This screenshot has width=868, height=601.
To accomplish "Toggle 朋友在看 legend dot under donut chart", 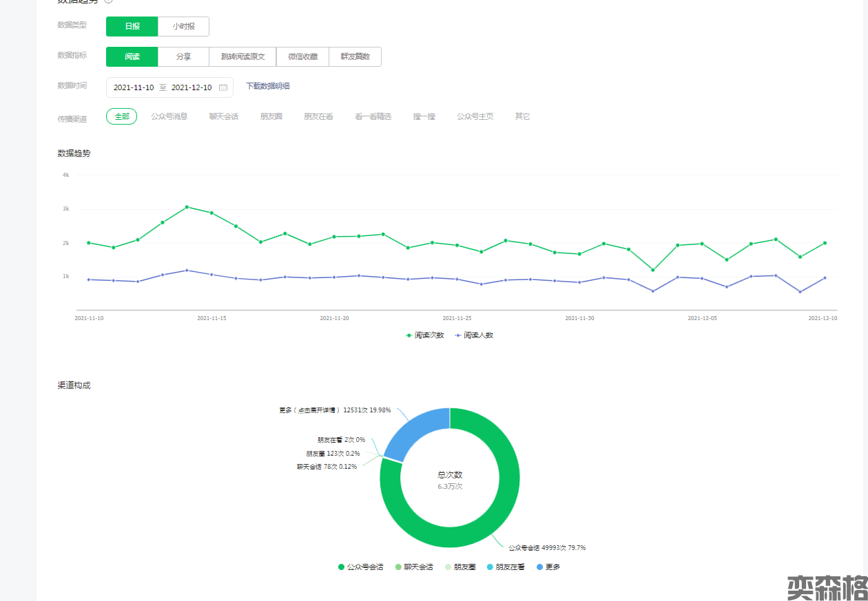I will tap(489, 567).
